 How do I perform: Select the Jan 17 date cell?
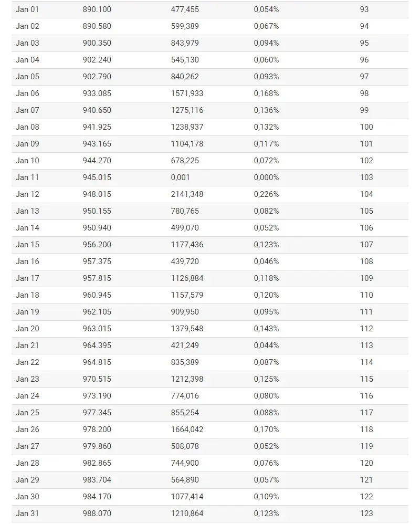(x=27, y=278)
